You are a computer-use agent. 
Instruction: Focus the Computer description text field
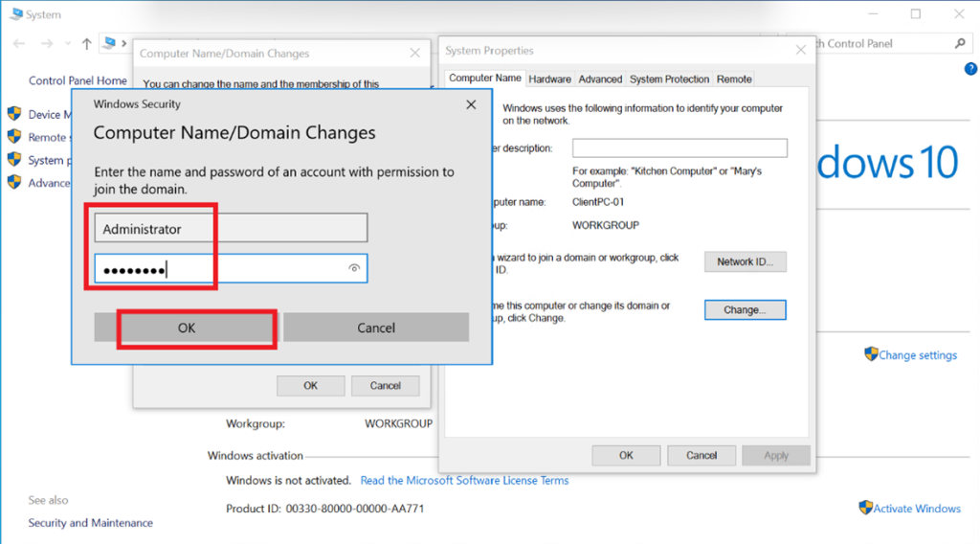point(679,148)
